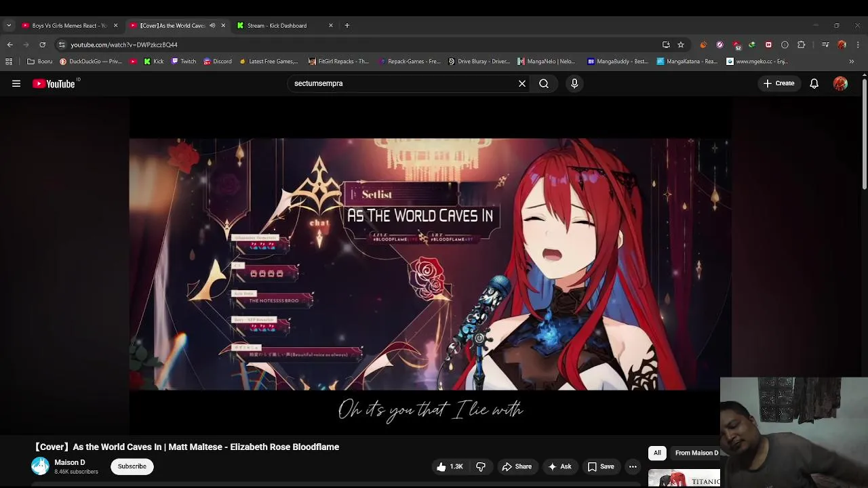Open the Kick bookmark
The image size is (868, 488).
(154, 61)
